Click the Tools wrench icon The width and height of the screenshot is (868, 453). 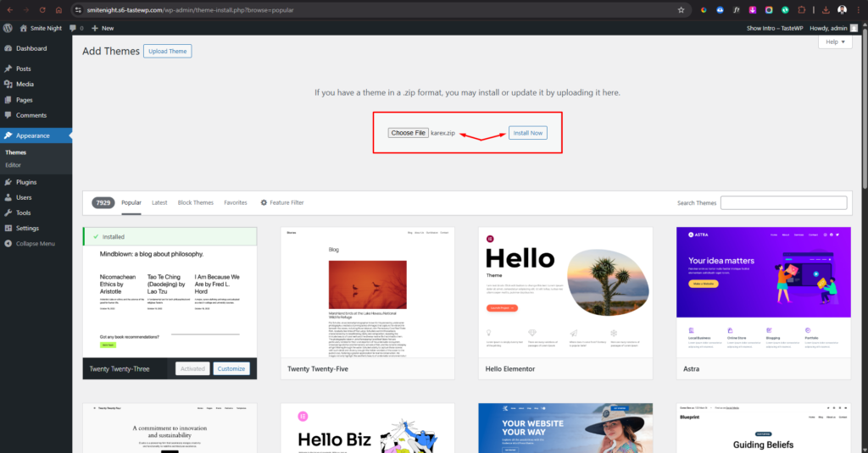click(x=8, y=213)
